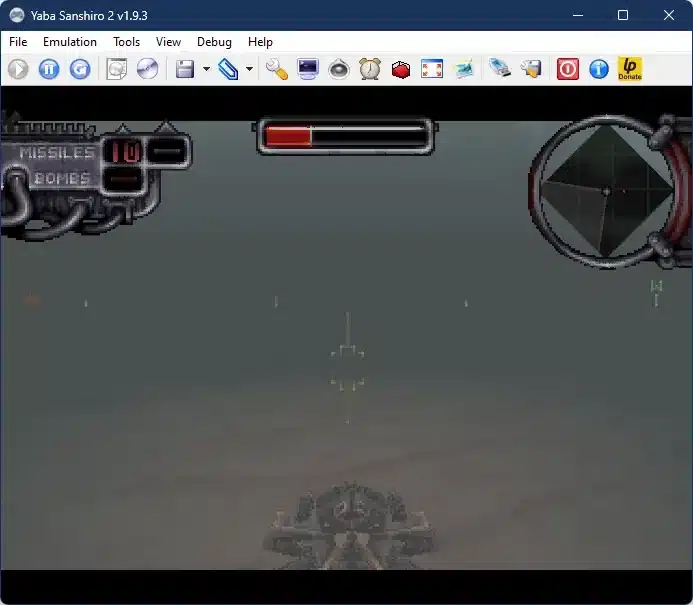Open About with the blue info icon

click(x=599, y=69)
